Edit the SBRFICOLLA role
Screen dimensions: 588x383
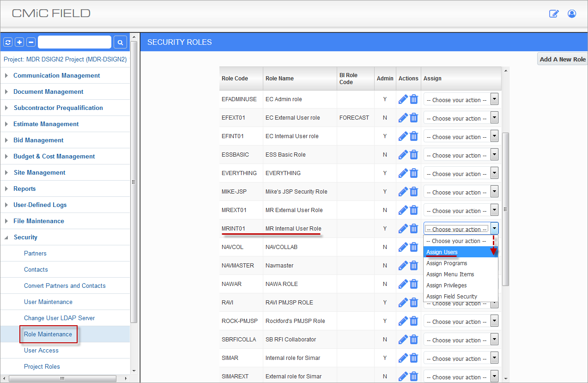403,340
